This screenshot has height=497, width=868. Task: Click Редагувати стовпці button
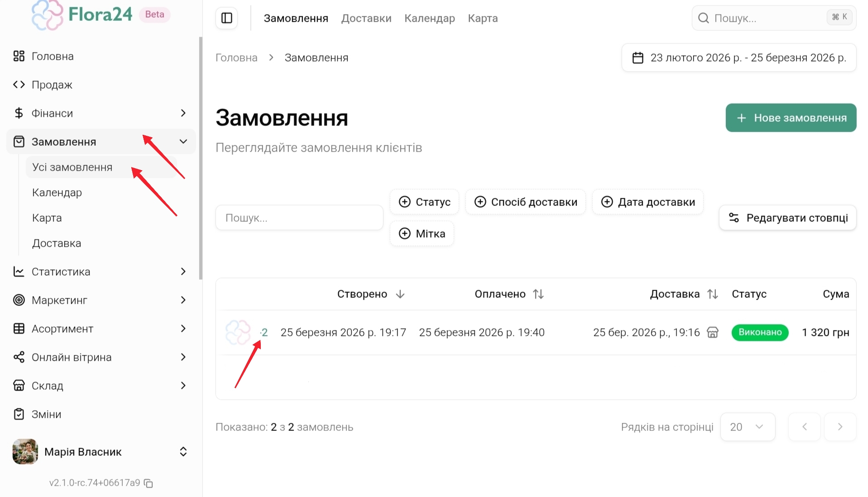pos(787,218)
